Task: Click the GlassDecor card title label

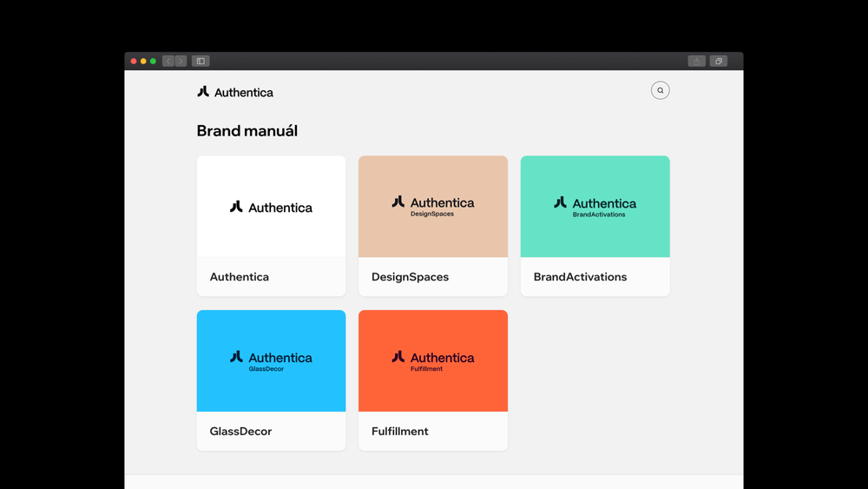Action: (x=240, y=432)
